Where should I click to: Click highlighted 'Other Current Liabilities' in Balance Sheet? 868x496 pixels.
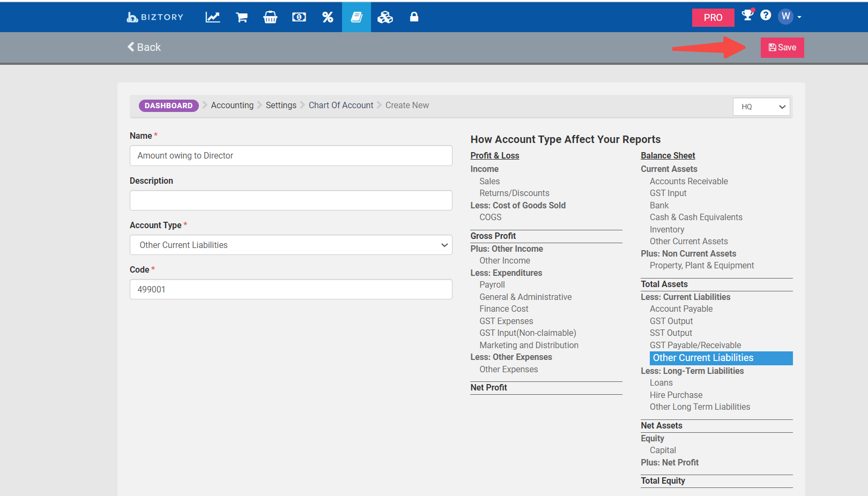point(721,358)
